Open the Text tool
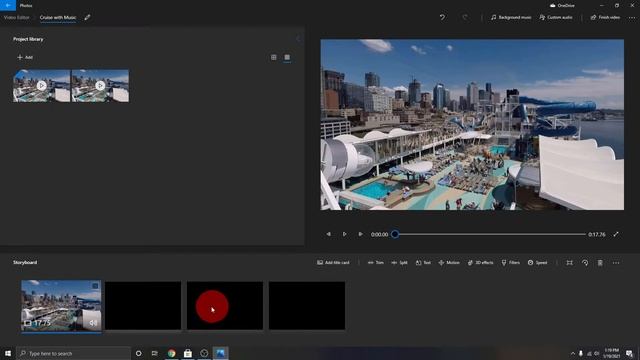 (x=423, y=263)
